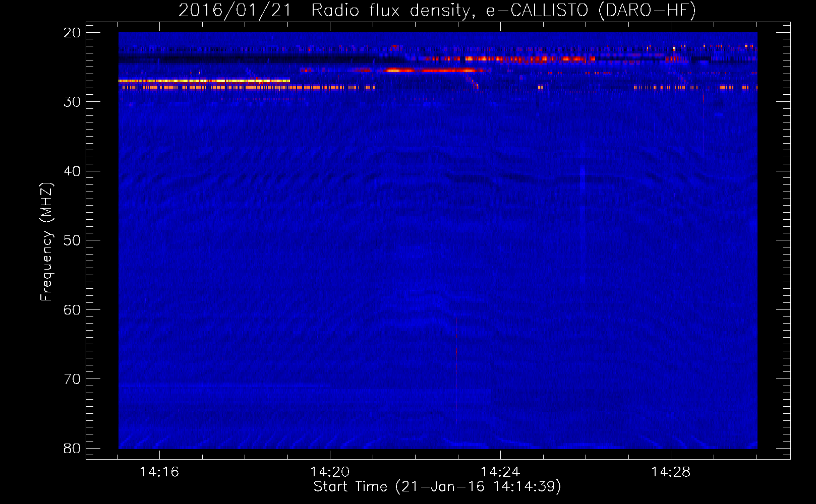Screen dimensions: 816x504
Task: Click the 80 frequency tick label
Action: point(72,449)
